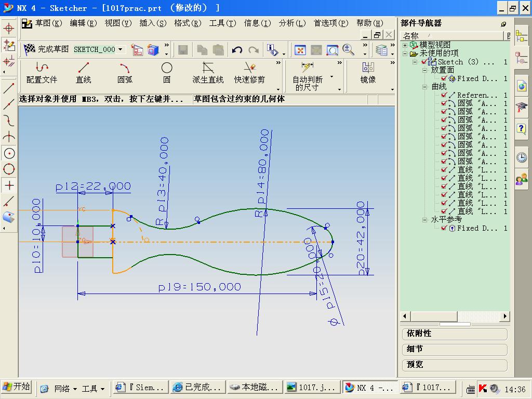Collapse the 放置面 tree node
The image size is (532, 399).
point(424,70)
